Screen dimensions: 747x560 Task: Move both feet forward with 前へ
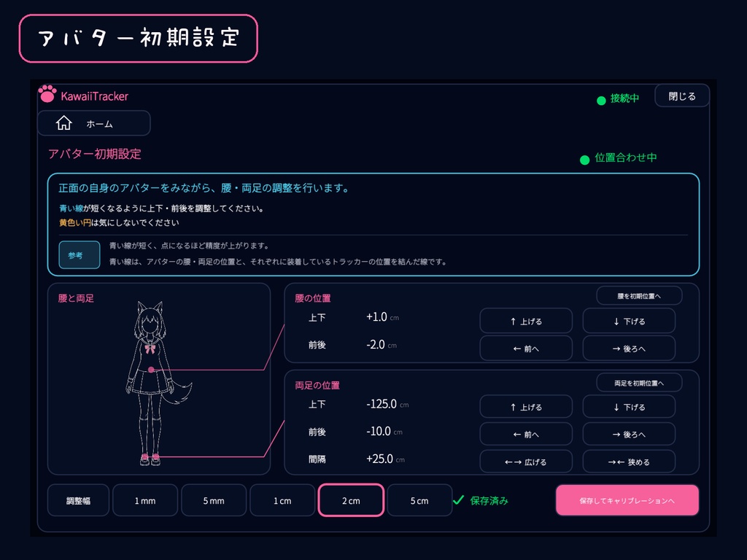[526, 435]
